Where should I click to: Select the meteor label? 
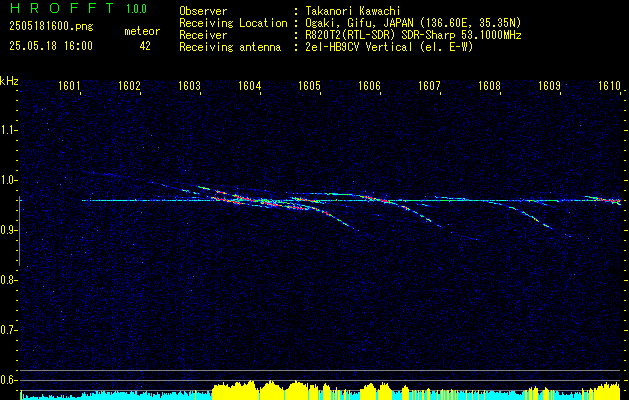pos(142,31)
